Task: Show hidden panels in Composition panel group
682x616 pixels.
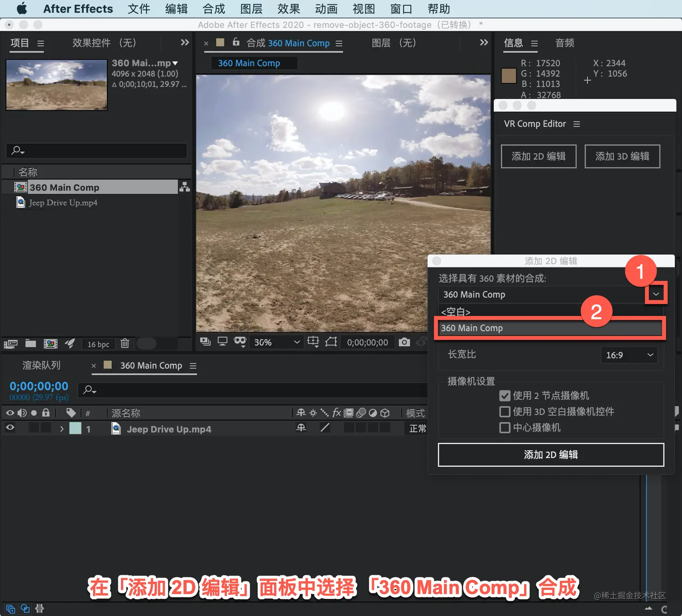Action: click(484, 42)
